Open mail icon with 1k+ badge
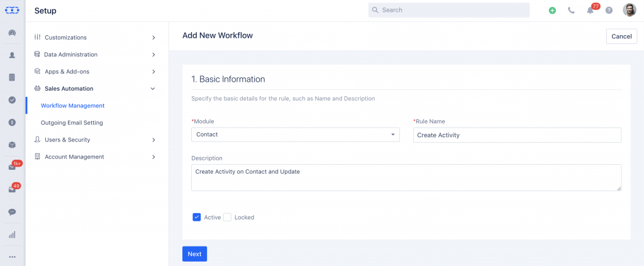 click(13, 167)
